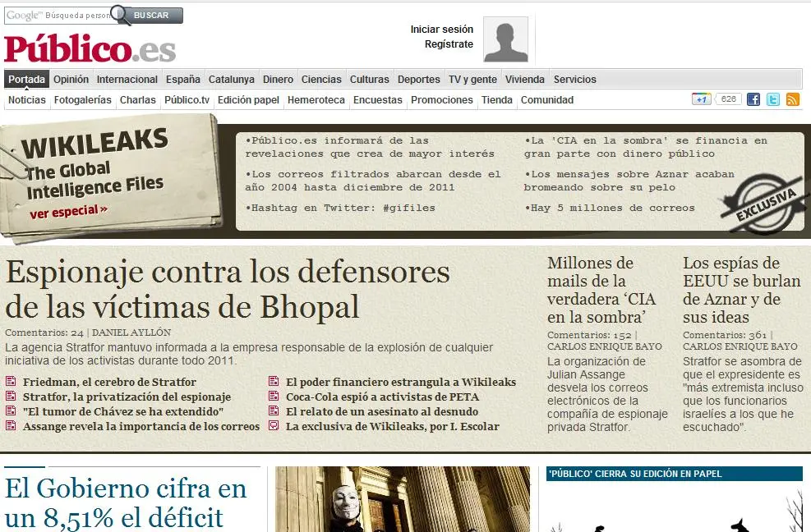Open Fotogalerías in the submenu
811x532 pixels.
[83, 100]
